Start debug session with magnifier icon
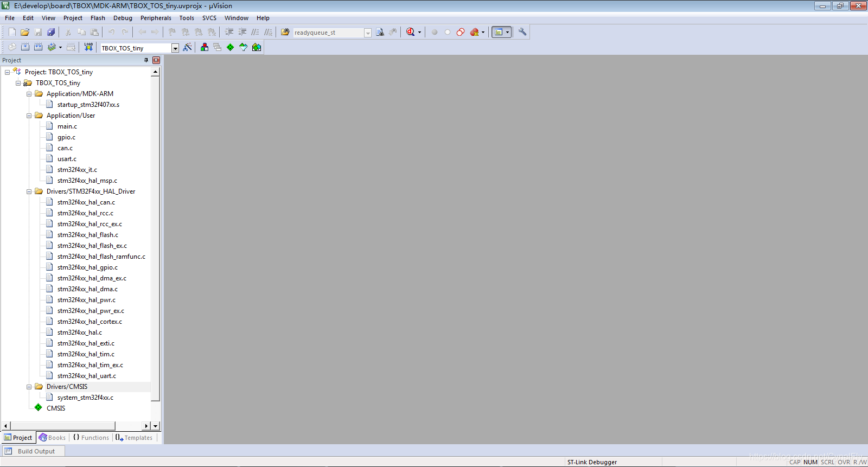Screen dimensions: 868x467 (411, 32)
